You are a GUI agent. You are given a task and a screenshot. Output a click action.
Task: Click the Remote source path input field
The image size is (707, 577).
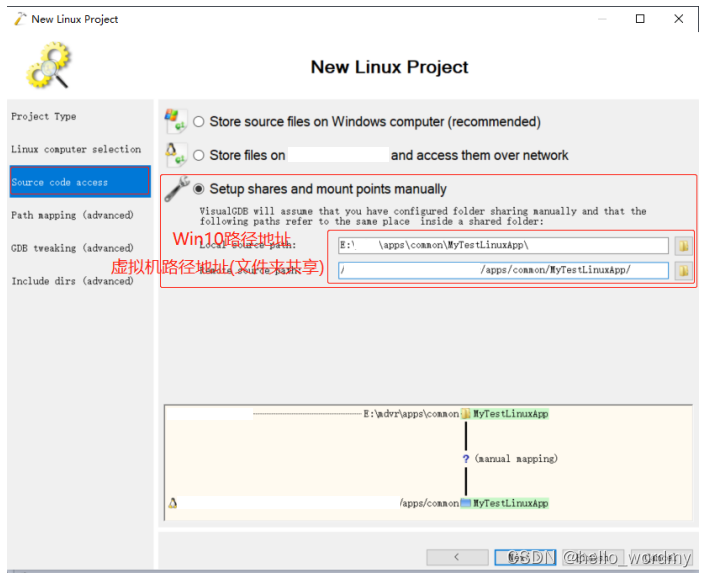(503, 270)
